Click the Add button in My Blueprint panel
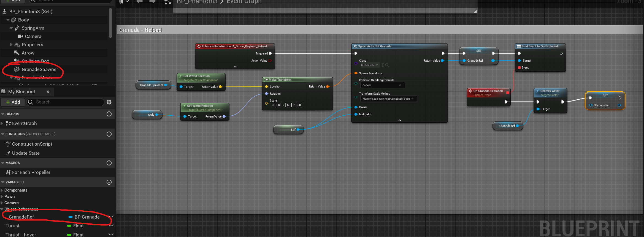Viewport: 644px width, 237px height. point(13,102)
